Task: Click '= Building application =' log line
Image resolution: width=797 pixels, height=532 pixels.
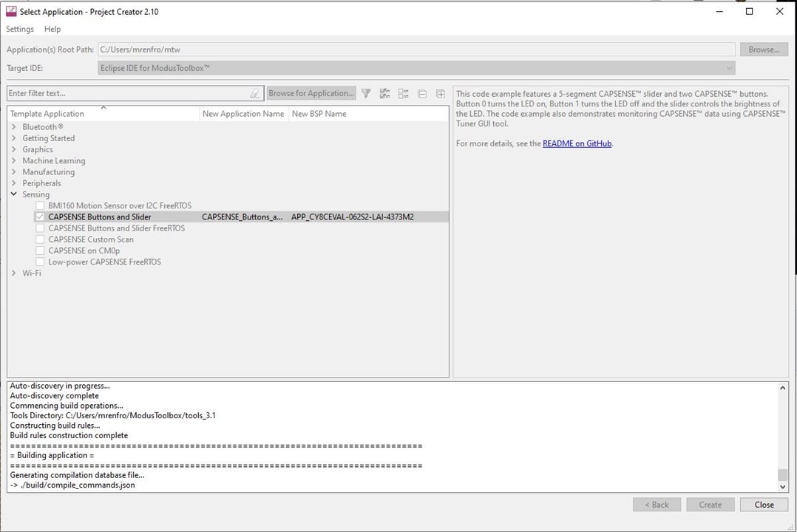Action: pyautogui.click(x=52, y=454)
